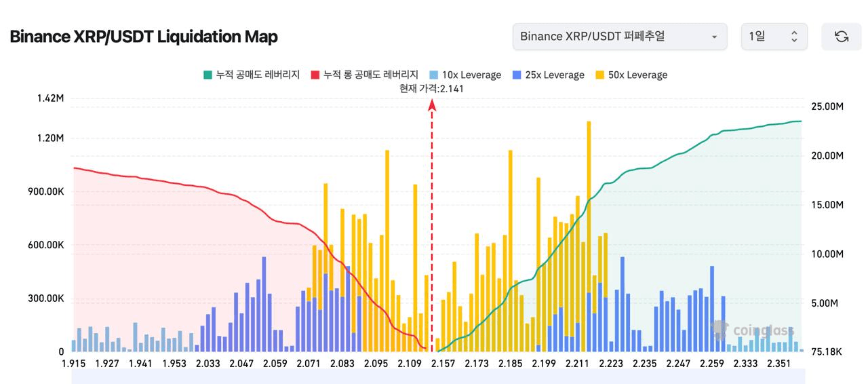Click the 2.095 x-axis price label
The height and width of the screenshot is (384, 868).
376,364
